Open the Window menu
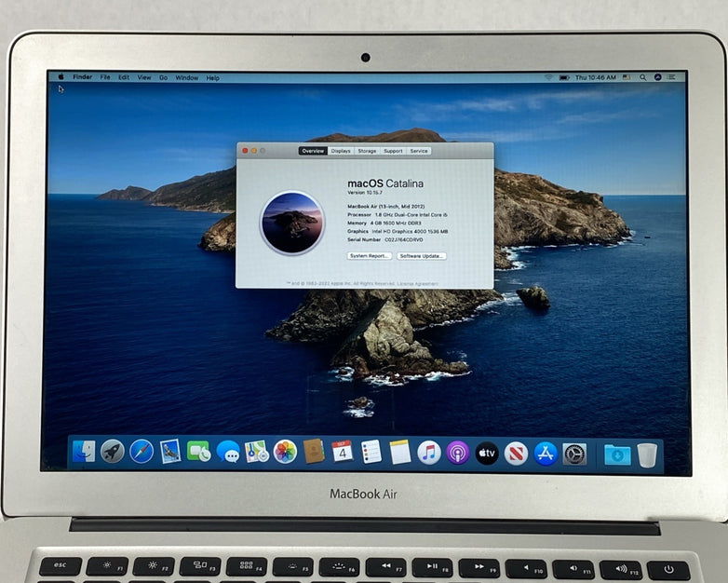Image resolution: width=728 pixels, height=583 pixels. tap(186, 78)
